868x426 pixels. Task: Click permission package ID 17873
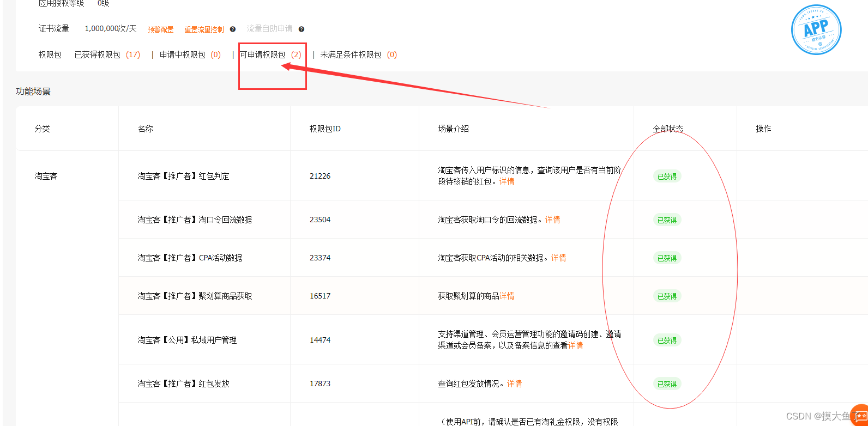(x=320, y=384)
